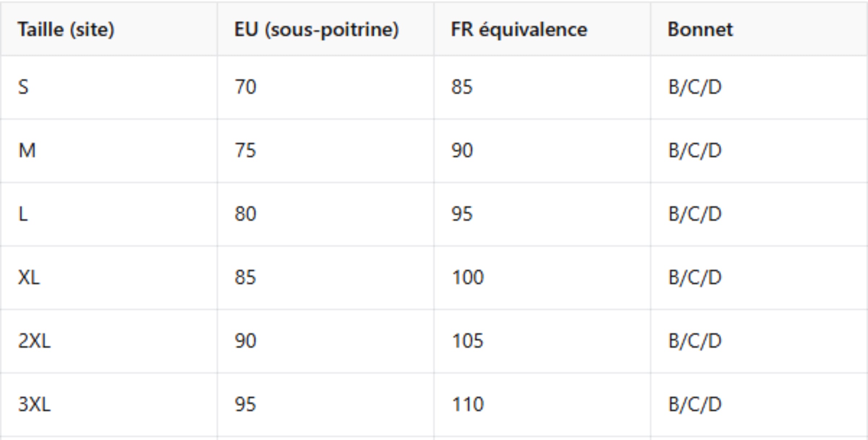Click the 'Taille (site)' column header

click(109, 29)
